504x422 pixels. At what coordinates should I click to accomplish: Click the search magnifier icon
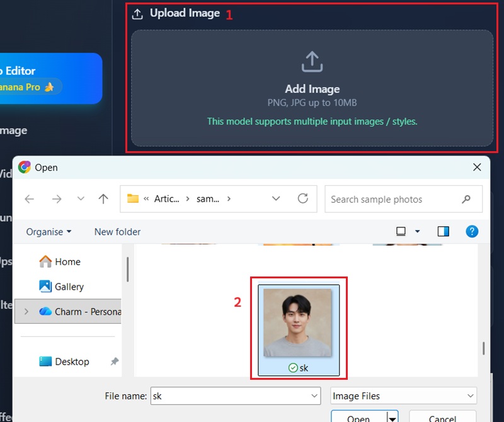pyautogui.click(x=466, y=199)
